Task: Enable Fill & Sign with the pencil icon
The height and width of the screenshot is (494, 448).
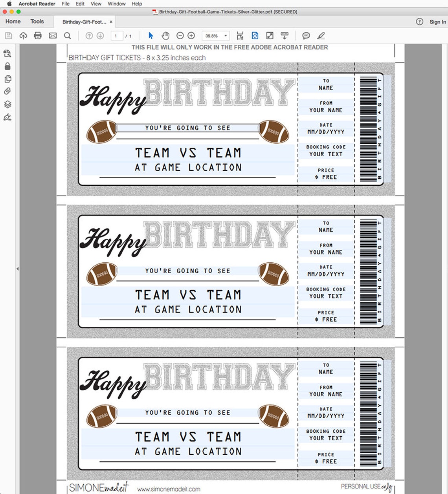Action: pyautogui.click(x=321, y=35)
